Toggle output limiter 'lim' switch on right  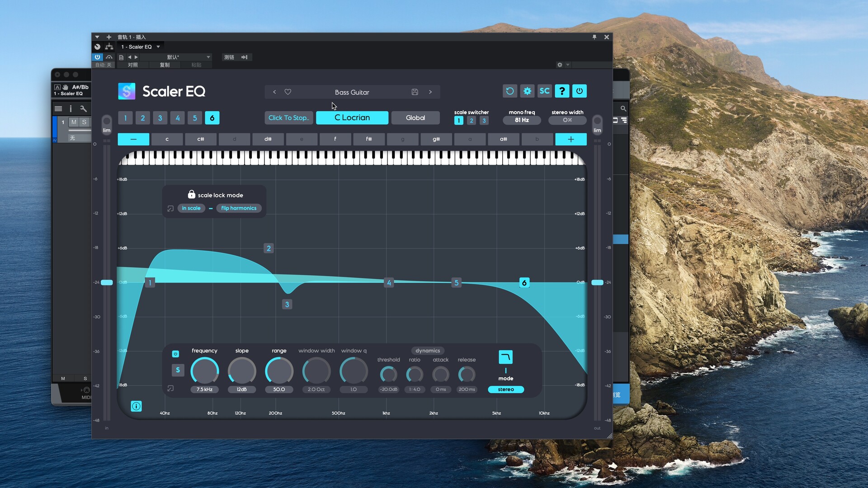[597, 124]
